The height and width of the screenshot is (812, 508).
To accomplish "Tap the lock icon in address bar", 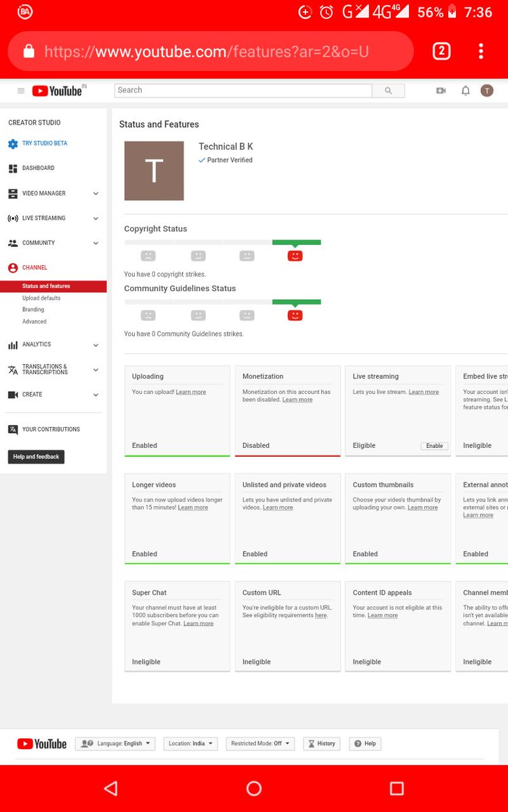I will coord(28,51).
